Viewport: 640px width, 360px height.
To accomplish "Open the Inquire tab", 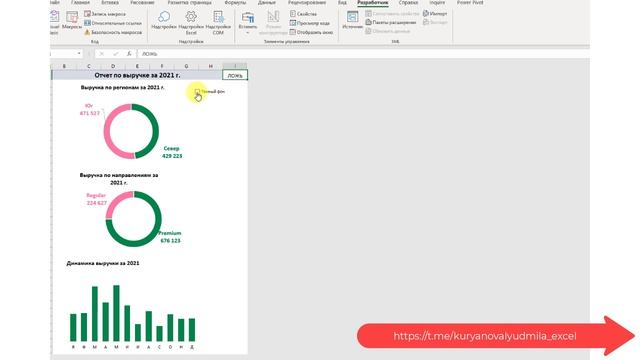I will (x=437, y=3).
